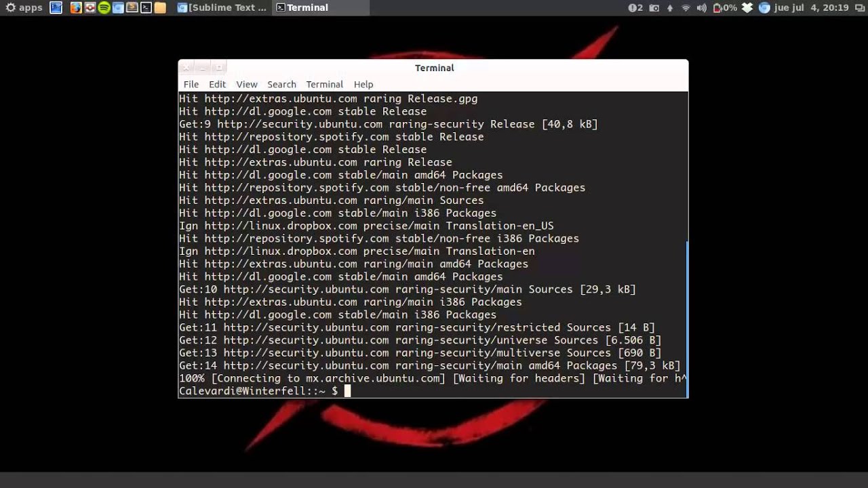868x488 pixels.
Task: Click 'Ign http://linux.dropbox.com precise/main Translation-en' line
Action: click(x=357, y=251)
